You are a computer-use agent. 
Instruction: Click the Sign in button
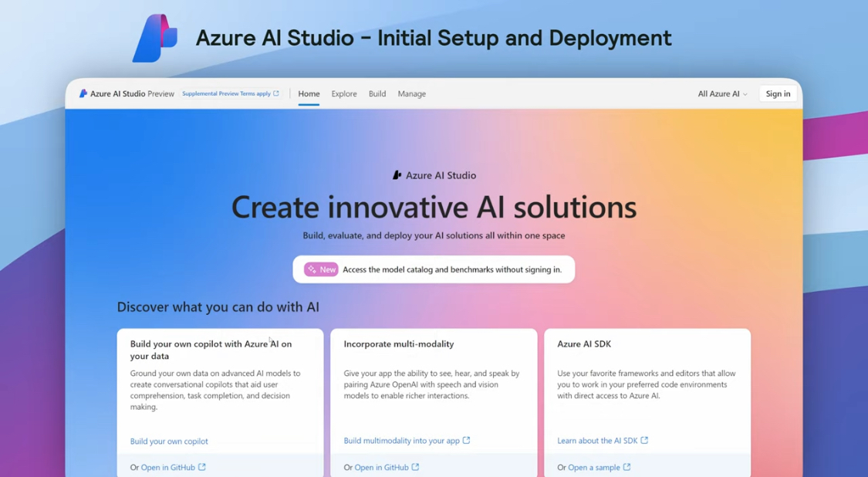click(778, 93)
